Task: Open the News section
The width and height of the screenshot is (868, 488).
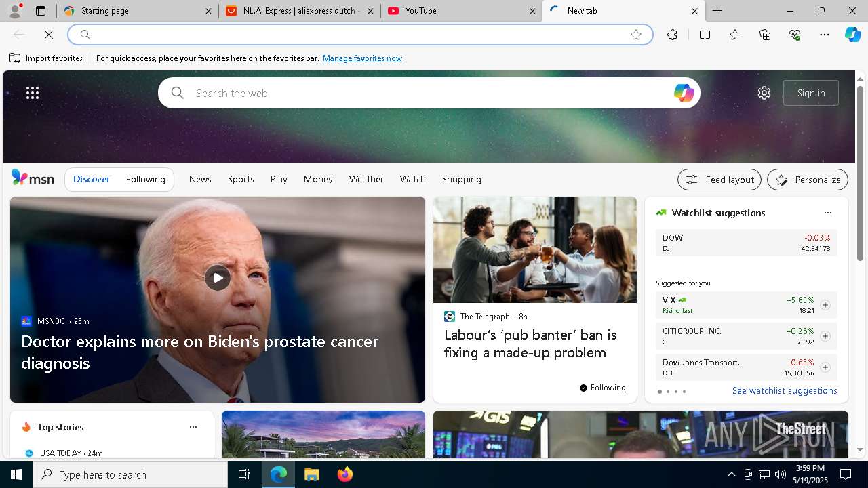Action: tap(200, 179)
